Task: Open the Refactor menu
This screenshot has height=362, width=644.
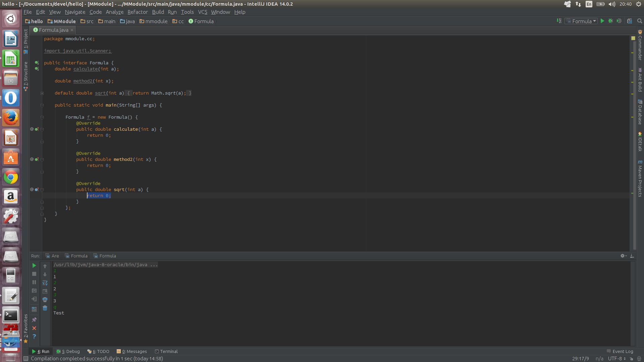Action: coord(138,12)
